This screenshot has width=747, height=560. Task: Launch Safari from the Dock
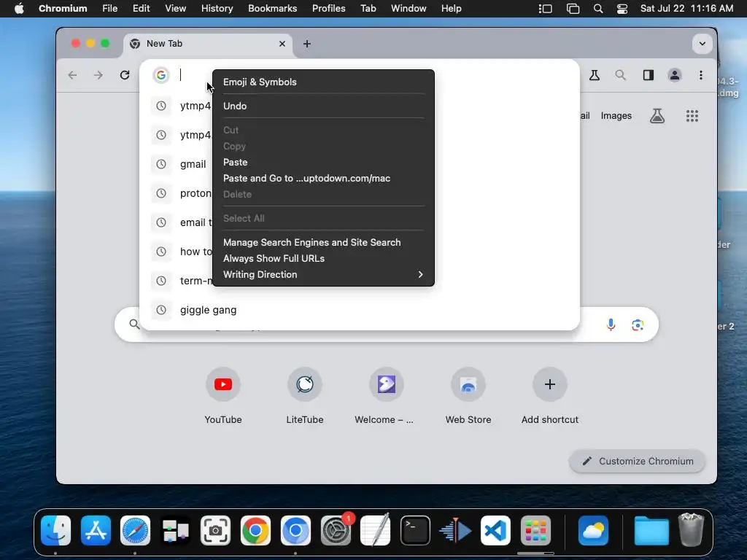pos(135,531)
